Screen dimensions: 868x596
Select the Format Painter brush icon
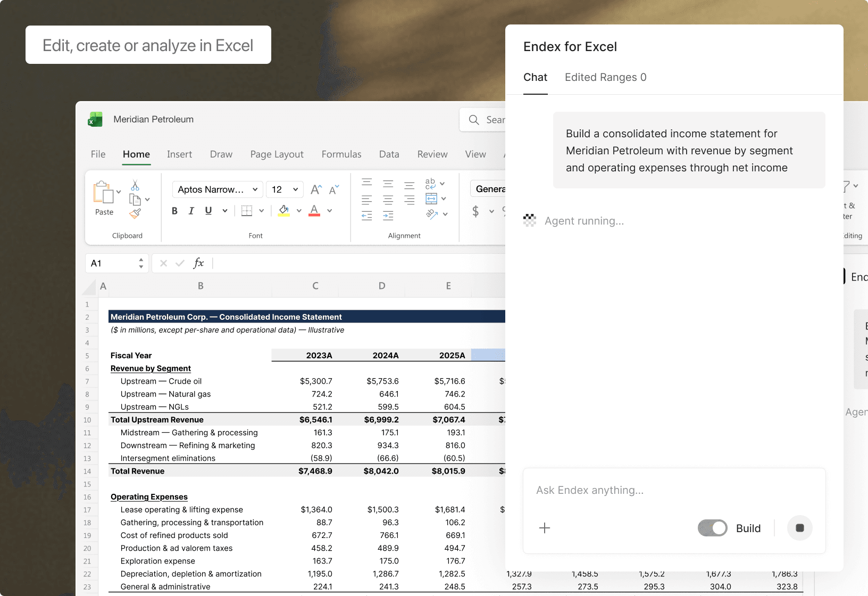pyautogui.click(x=135, y=214)
